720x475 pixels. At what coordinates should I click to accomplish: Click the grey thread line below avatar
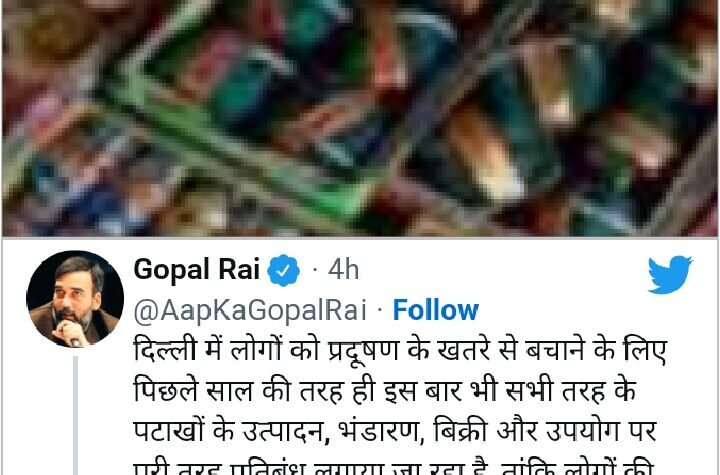tap(75, 416)
